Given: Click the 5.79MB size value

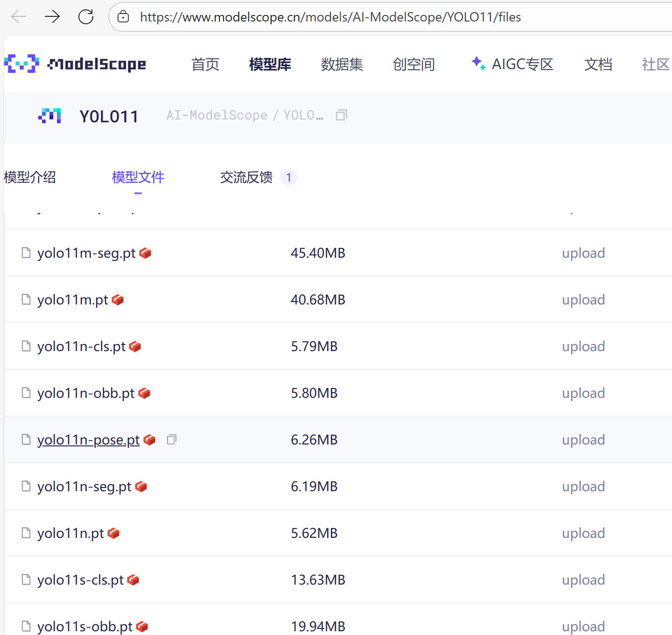Looking at the screenshot, I should pos(314,346).
